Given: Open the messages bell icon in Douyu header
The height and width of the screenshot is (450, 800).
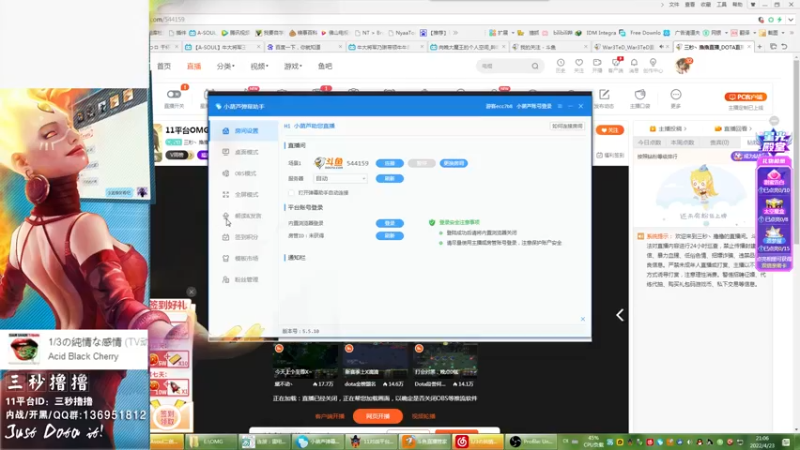Looking at the screenshot, I should (x=634, y=65).
